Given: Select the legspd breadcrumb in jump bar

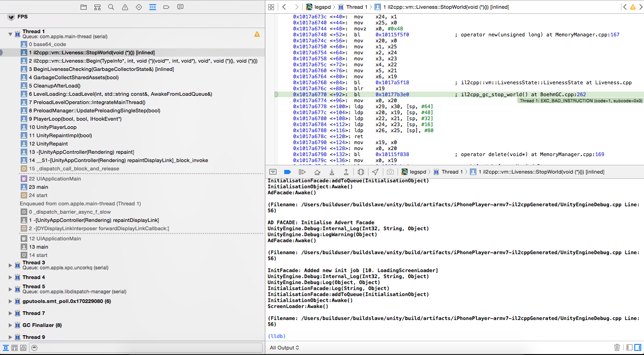Looking at the screenshot, I should pos(322,7).
